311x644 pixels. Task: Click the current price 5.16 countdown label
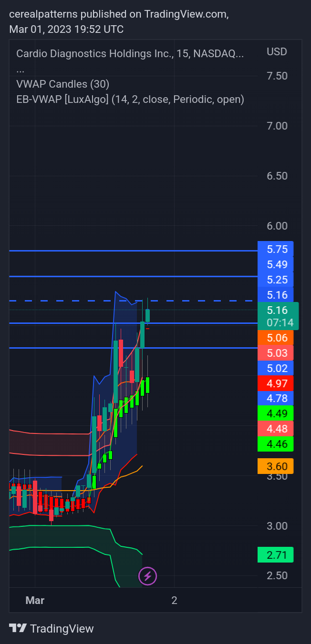pos(278,316)
